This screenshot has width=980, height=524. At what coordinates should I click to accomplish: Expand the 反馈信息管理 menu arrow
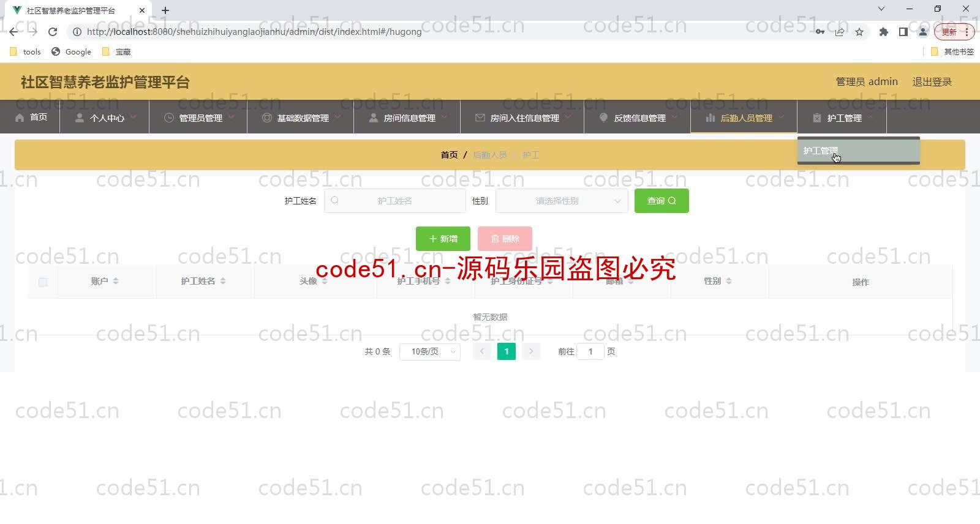(x=674, y=117)
